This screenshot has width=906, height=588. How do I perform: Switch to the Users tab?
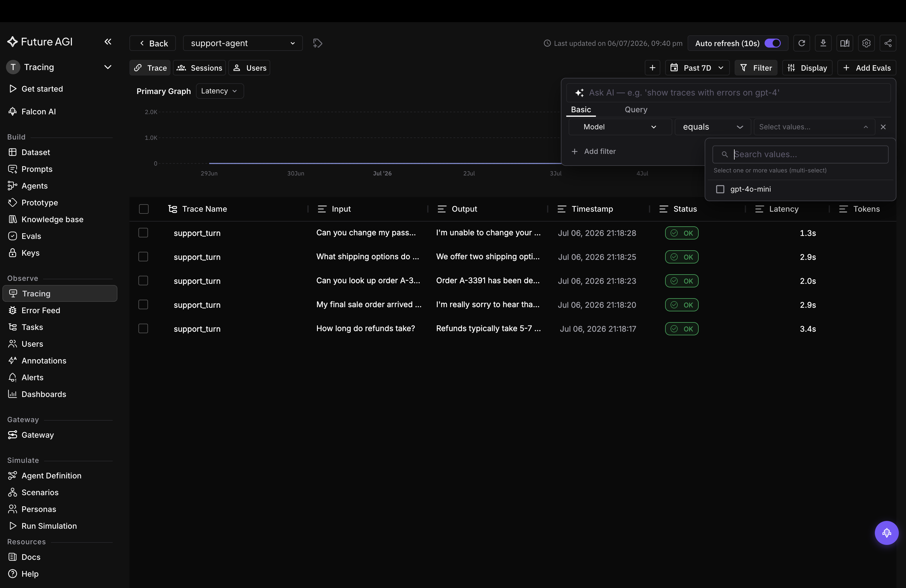[x=249, y=68]
